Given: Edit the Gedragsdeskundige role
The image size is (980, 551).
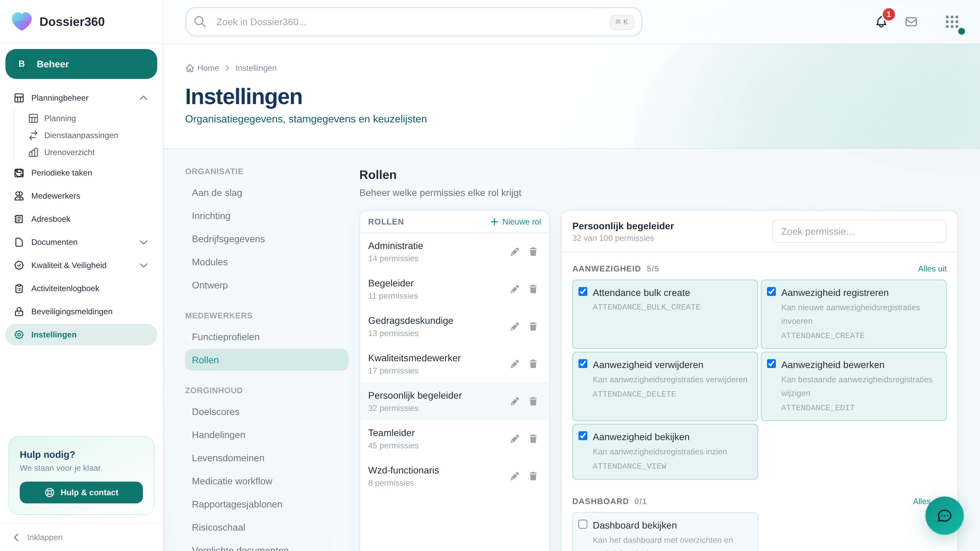Looking at the screenshot, I should [x=515, y=327].
